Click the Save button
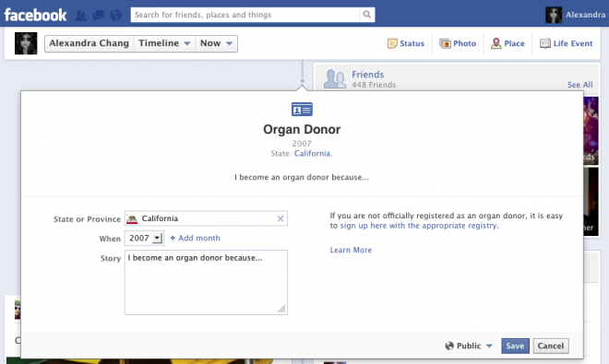The image size is (609, 364). [x=515, y=346]
